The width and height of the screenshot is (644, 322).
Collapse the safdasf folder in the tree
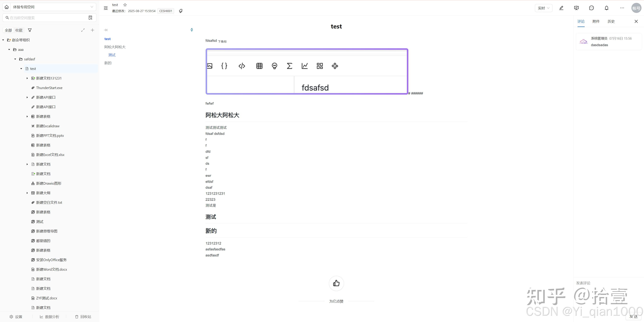(15, 59)
